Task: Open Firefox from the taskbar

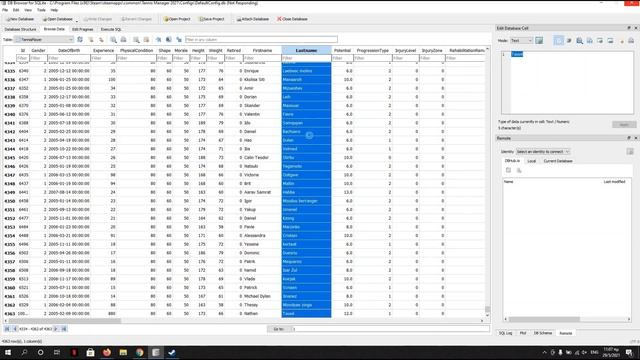Action: 107,352
